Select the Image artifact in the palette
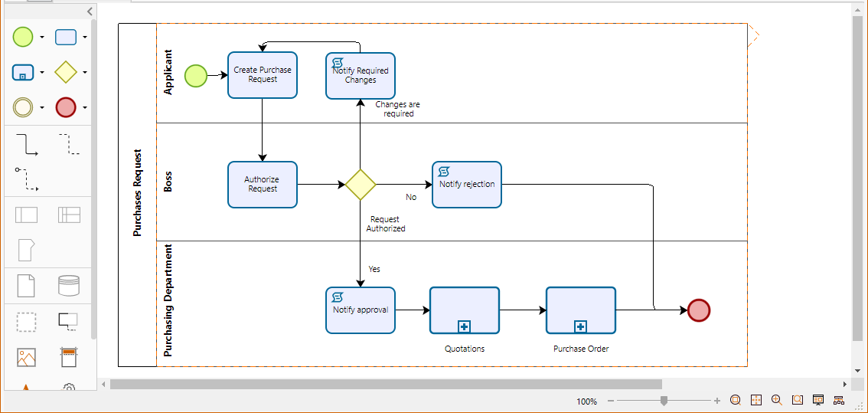The width and height of the screenshot is (868, 413). [x=27, y=358]
